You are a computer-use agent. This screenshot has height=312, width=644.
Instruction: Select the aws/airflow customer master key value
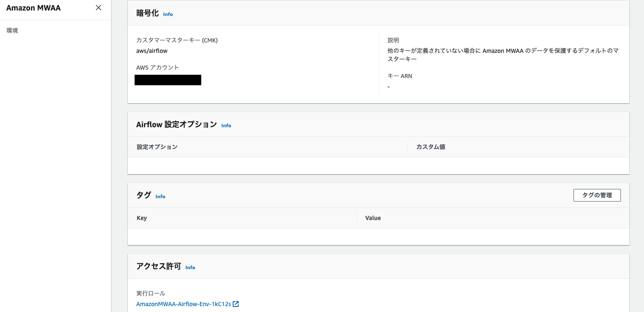click(x=151, y=50)
